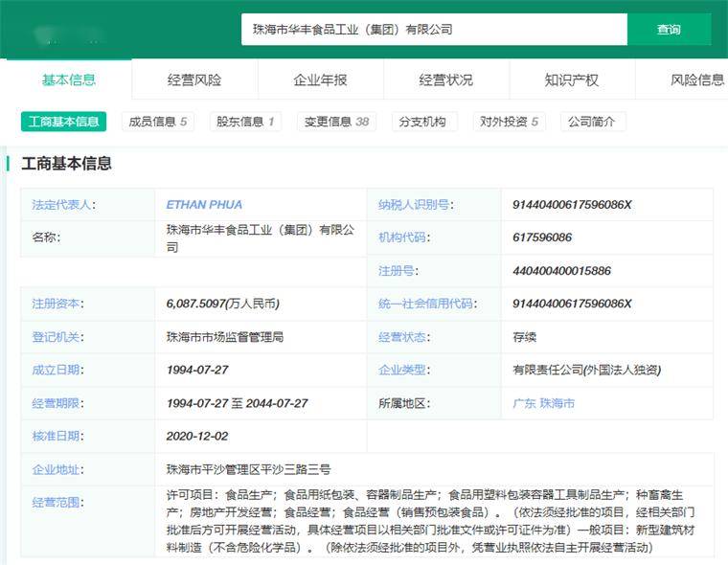
Task: Open the 经营风险 tab
Action: coord(194,79)
